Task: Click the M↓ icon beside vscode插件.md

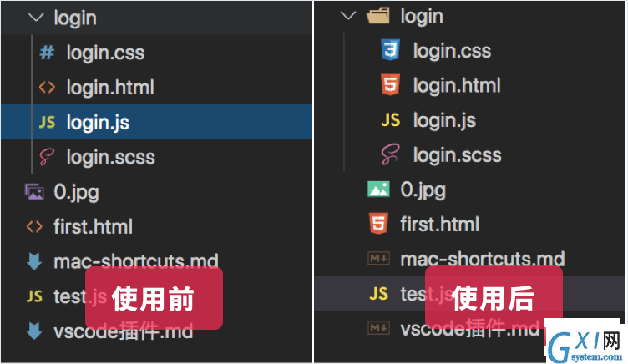Action: pyautogui.click(x=378, y=328)
